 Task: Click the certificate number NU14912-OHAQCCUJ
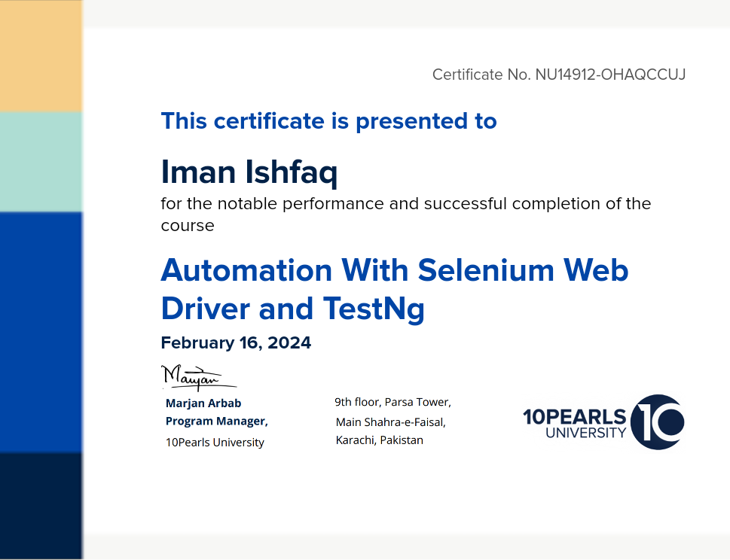tap(610, 75)
